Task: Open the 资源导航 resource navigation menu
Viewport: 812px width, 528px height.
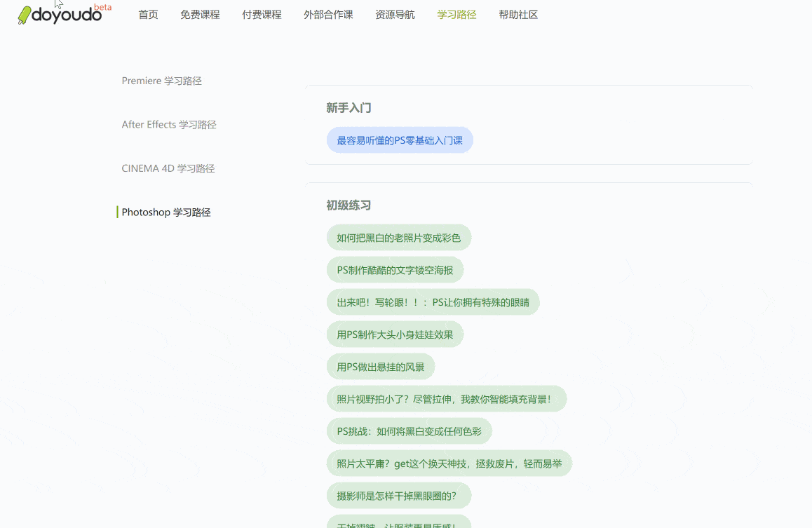Action: click(395, 14)
